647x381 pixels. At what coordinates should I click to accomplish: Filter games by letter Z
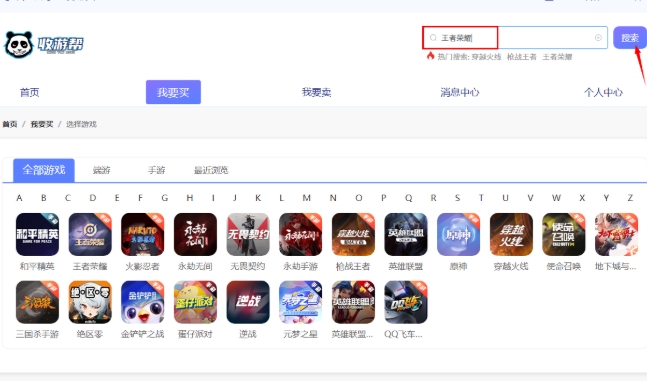click(x=630, y=198)
